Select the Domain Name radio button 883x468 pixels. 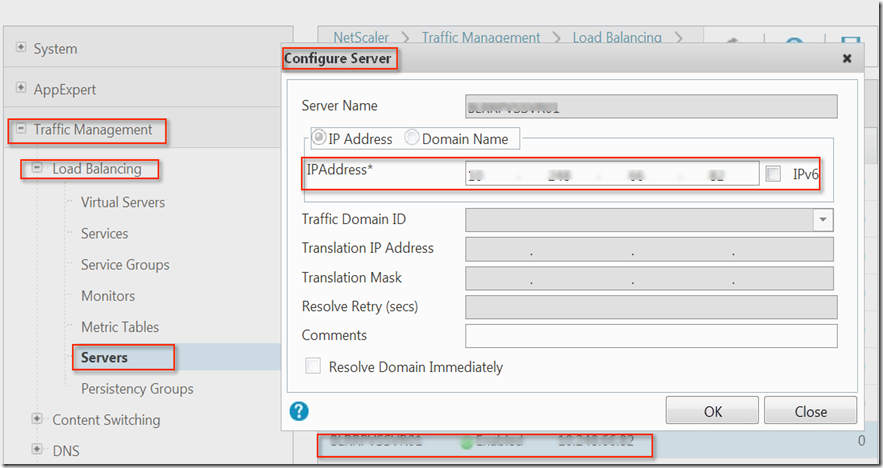[412, 137]
